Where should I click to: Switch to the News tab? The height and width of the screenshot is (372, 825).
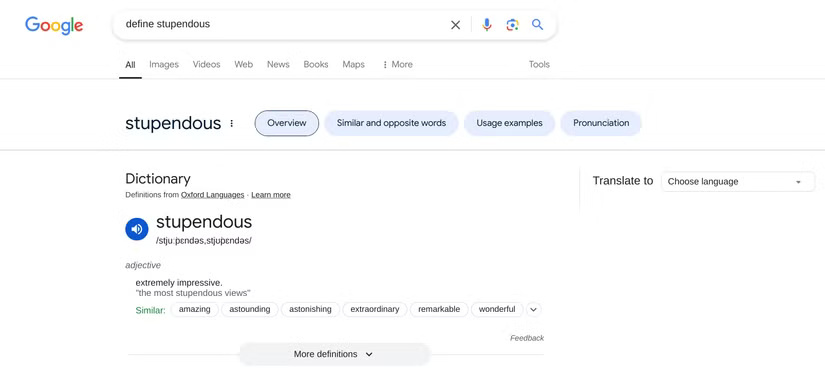coord(278,64)
